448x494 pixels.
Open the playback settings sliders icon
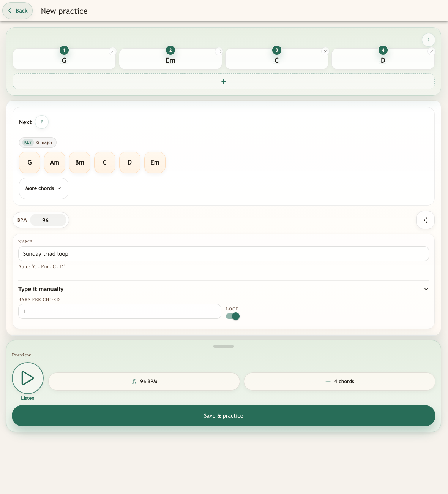click(426, 220)
